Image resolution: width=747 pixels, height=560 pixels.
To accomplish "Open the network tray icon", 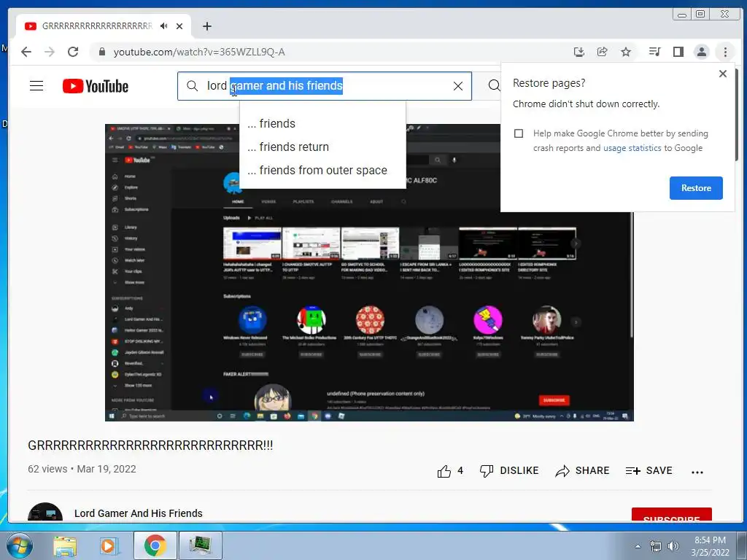I will coord(656,546).
